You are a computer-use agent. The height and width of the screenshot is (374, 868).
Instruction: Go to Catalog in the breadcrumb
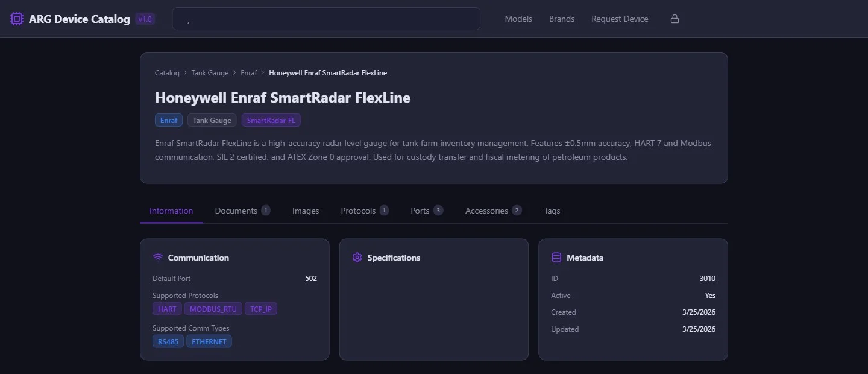[167, 73]
